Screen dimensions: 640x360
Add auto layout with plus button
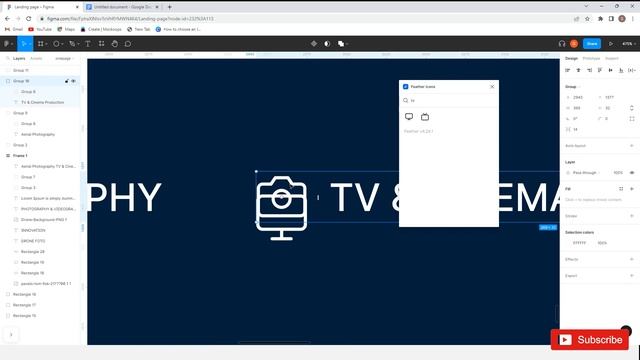pos(632,146)
